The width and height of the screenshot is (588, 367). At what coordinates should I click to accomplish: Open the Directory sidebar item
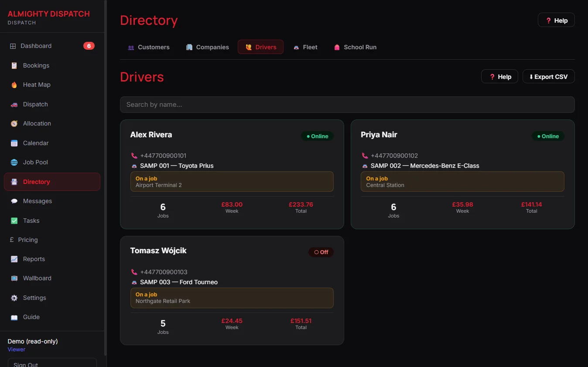[52, 182]
